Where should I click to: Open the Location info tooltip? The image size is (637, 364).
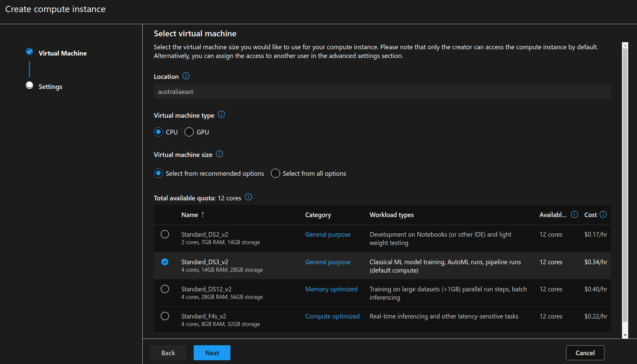click(x=185, y=76)
